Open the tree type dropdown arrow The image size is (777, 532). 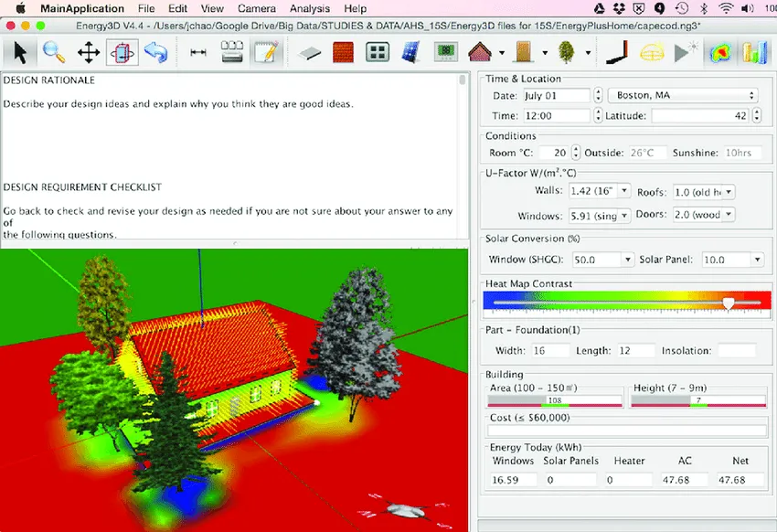[588, 53]
